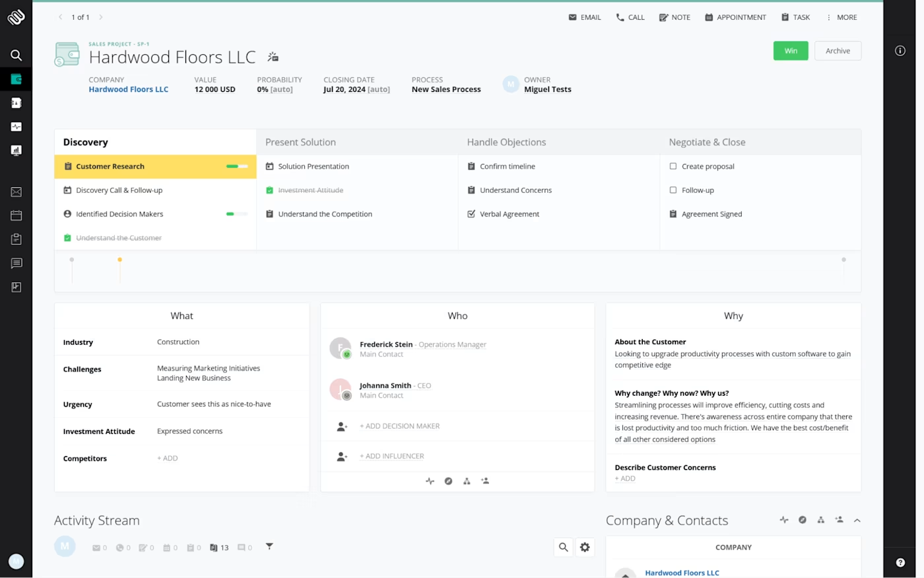Viewport: 924px width, 578px height.
Task: Check the Create proposal checkbox
Action: point(673,166)
